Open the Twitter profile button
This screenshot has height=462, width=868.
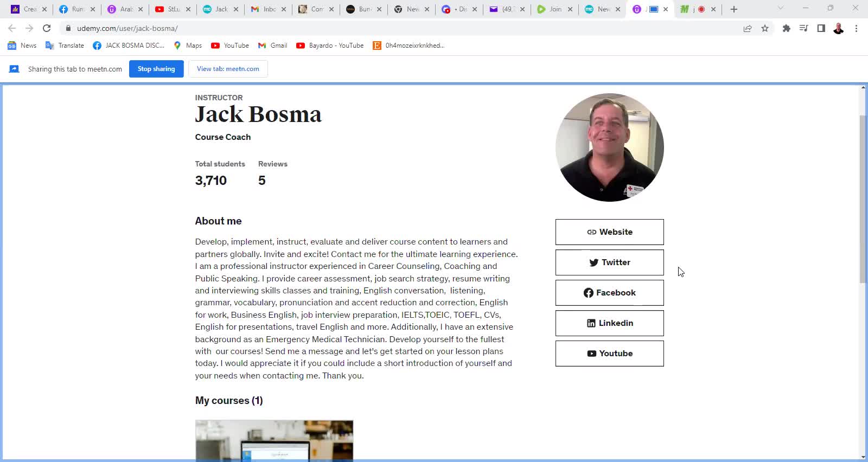point(610,262)
